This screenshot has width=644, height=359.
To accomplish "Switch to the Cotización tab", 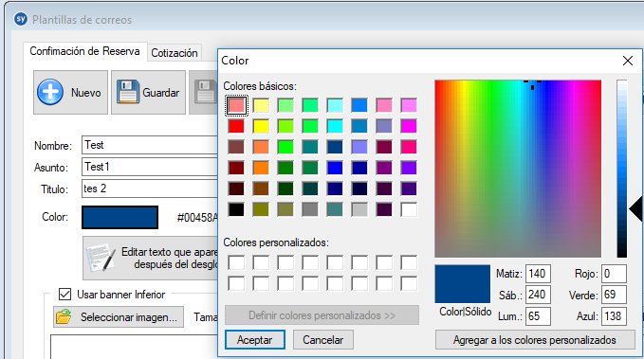I will [x=175, y=53].
